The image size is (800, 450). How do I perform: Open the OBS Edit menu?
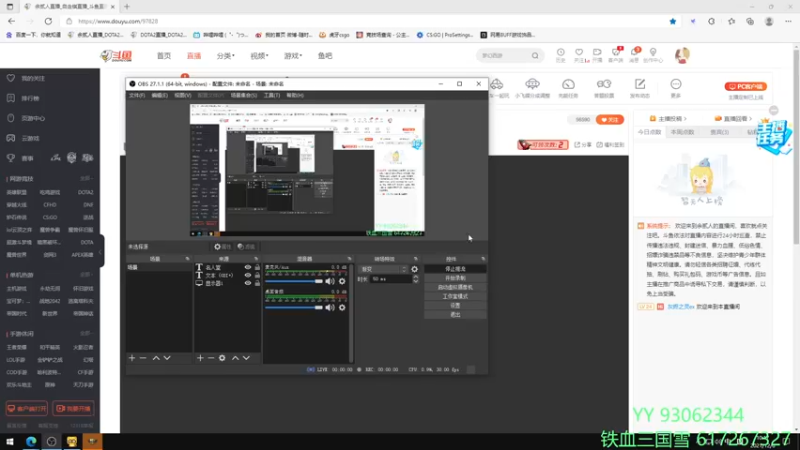click(x=159, y=95)
